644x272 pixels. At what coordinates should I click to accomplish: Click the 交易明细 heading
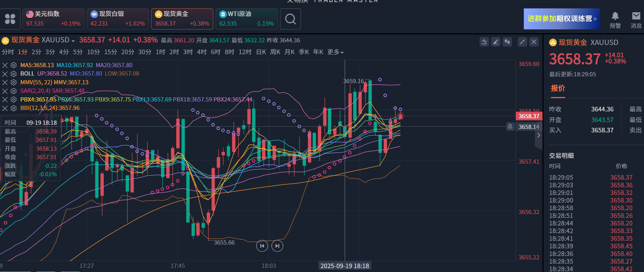561,156
